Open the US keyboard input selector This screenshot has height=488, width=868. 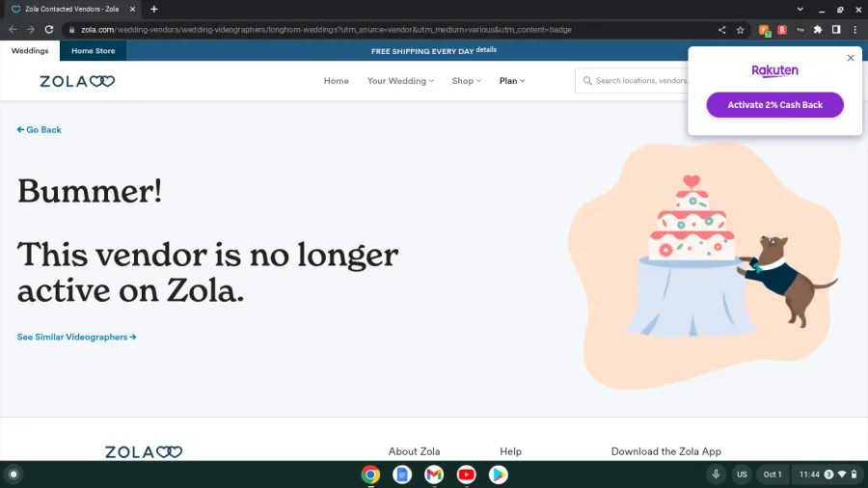742,474
